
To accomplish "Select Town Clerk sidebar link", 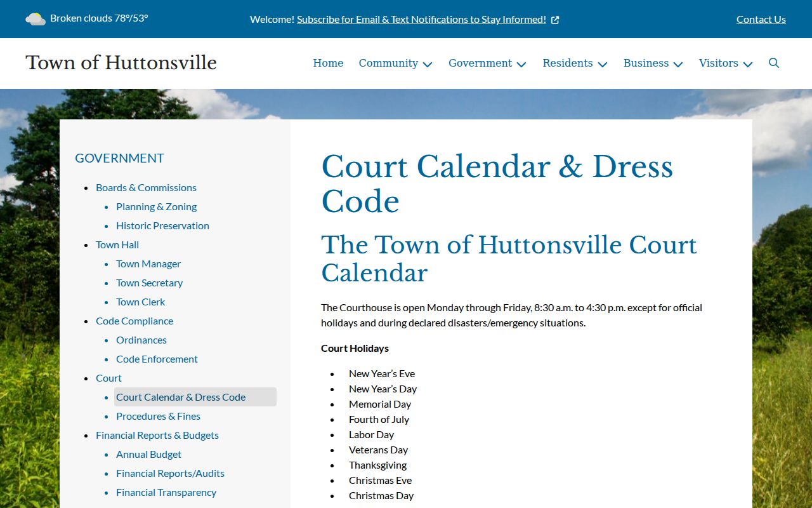I will 140,302.
